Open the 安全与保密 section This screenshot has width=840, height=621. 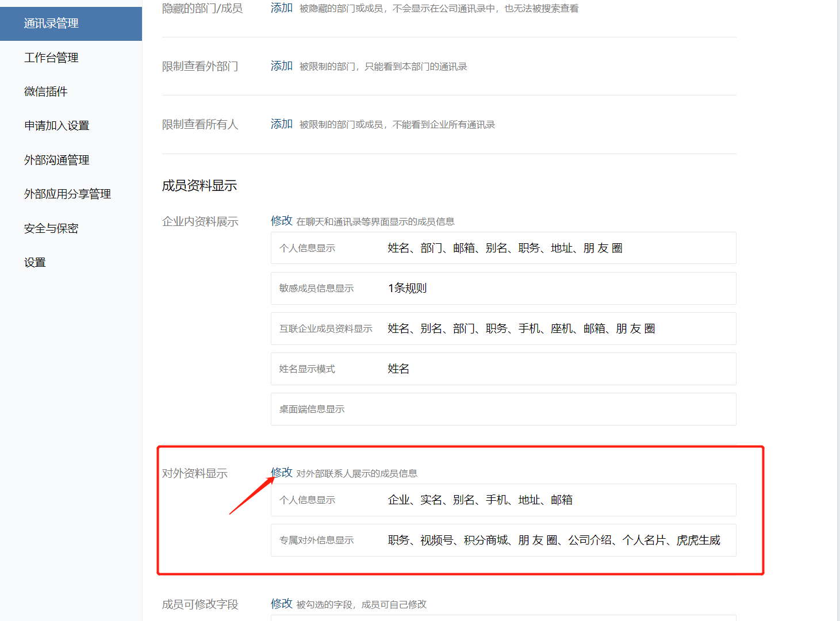(x=51, y=228)
